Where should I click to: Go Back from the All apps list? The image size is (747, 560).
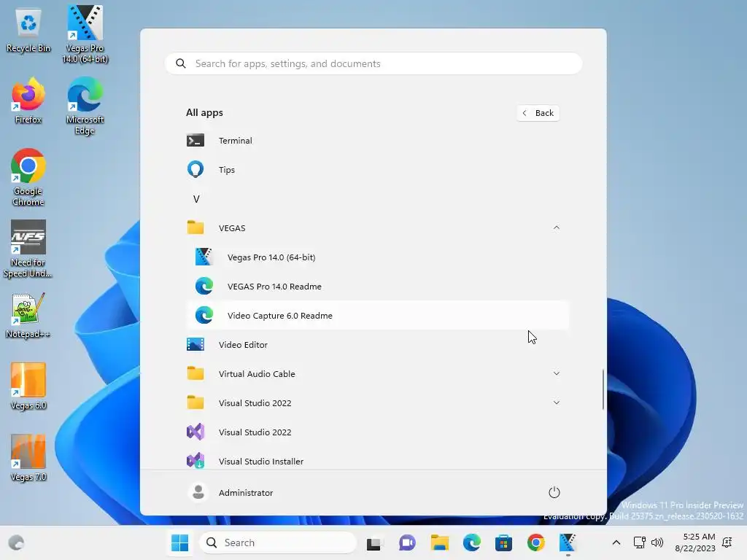click(x=538, y=113)
